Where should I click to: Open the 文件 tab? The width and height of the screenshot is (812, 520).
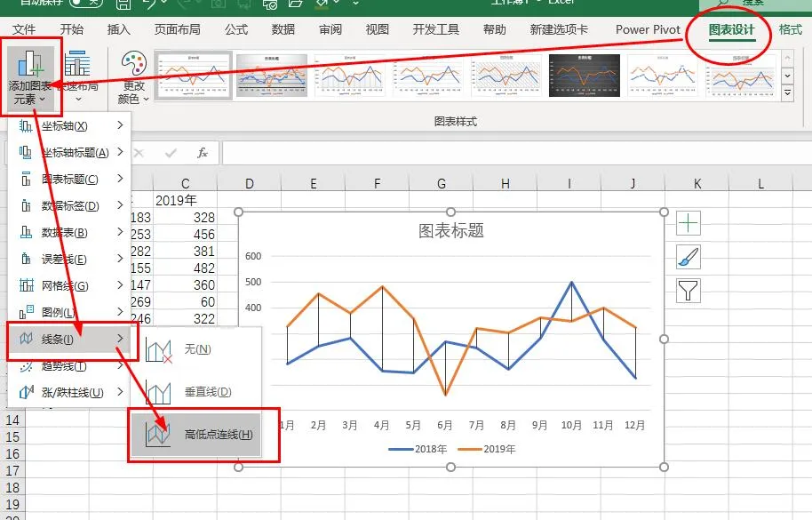click(24, 29)
